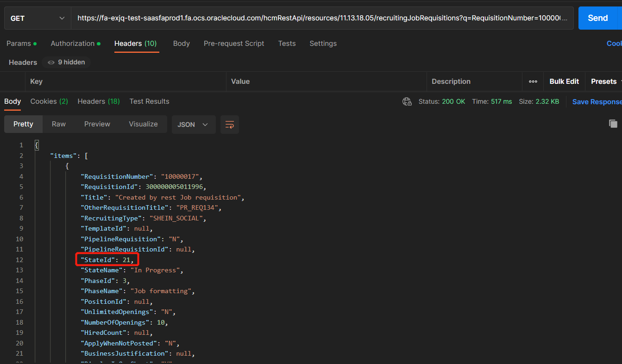Click Bulk Edit for headers
The image size is (622, 364).
[564, 82]
